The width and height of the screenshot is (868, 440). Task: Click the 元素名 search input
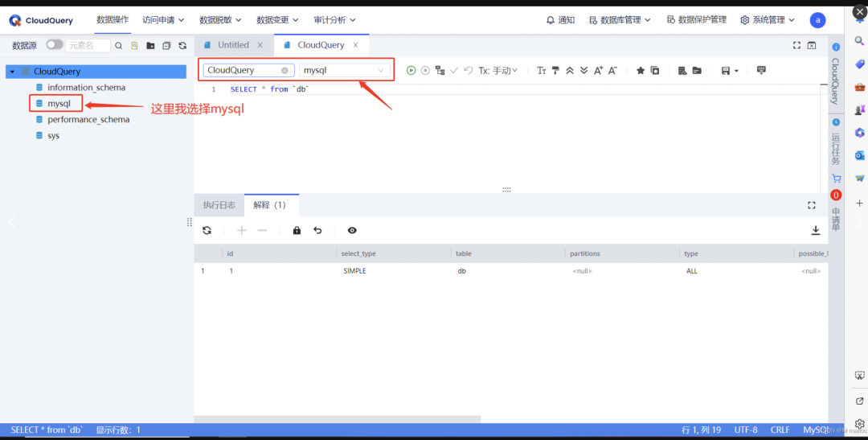[88, 45]
